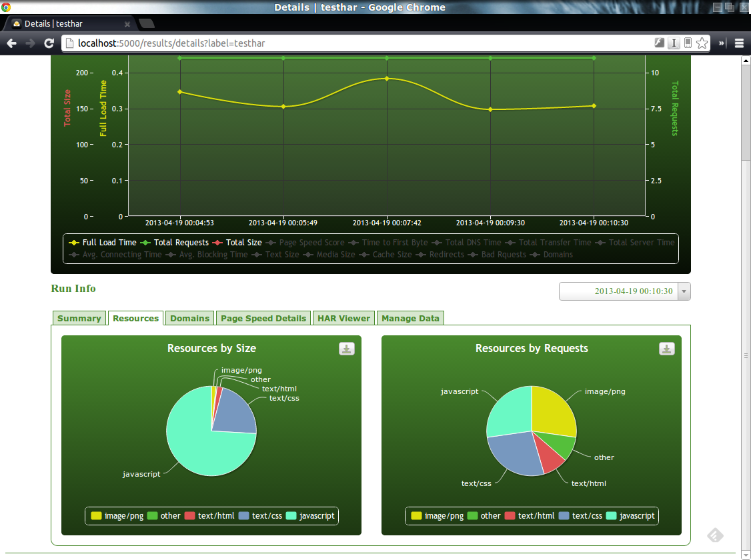Toggle the Full Load Time series in the legend
The width and height of the screenshot is (751, 560).
coord(103,243)
